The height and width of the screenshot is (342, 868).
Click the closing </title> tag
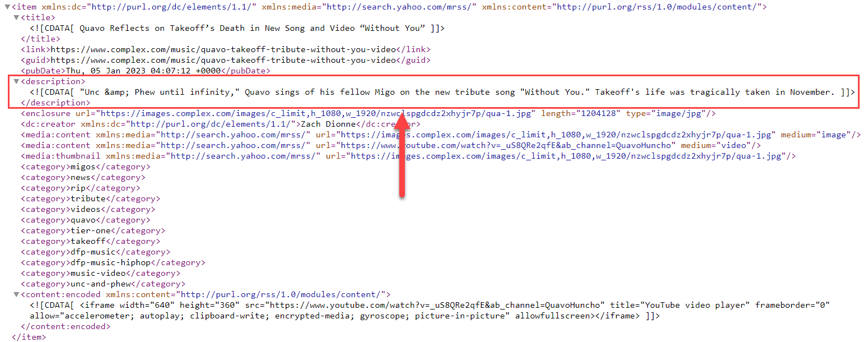pyautogui.click(x=40, y=39)
